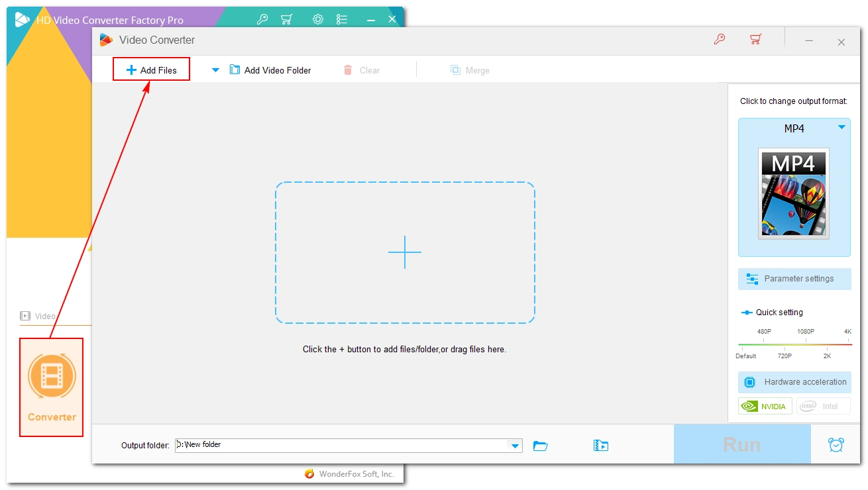
Task: Click the Video Converter logo icon
Action: click(106, 40)
